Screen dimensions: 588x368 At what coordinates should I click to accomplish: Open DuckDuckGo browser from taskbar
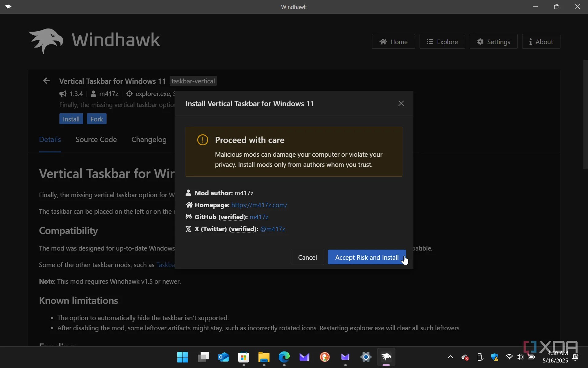tap(325, 357)
